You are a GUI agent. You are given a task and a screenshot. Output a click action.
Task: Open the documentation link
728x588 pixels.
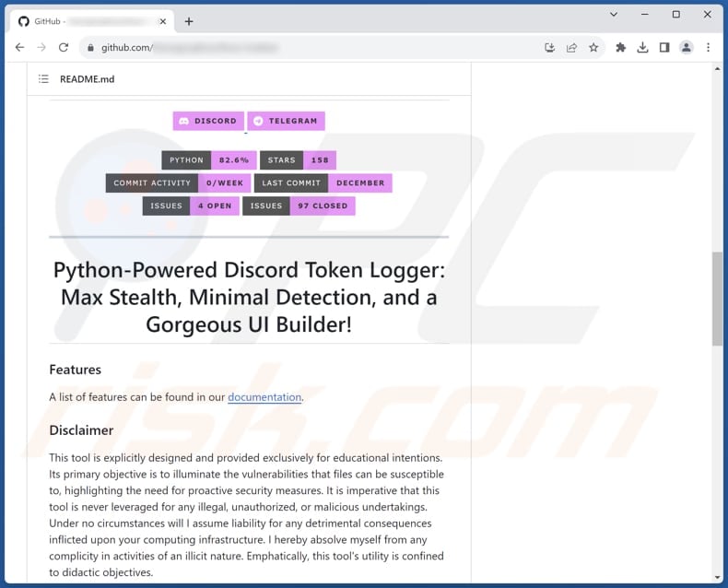click(264, 397)
